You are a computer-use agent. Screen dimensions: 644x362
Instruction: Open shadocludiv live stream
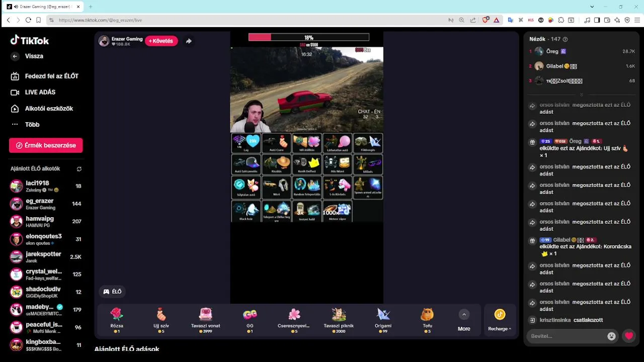[x=46, y=292]
